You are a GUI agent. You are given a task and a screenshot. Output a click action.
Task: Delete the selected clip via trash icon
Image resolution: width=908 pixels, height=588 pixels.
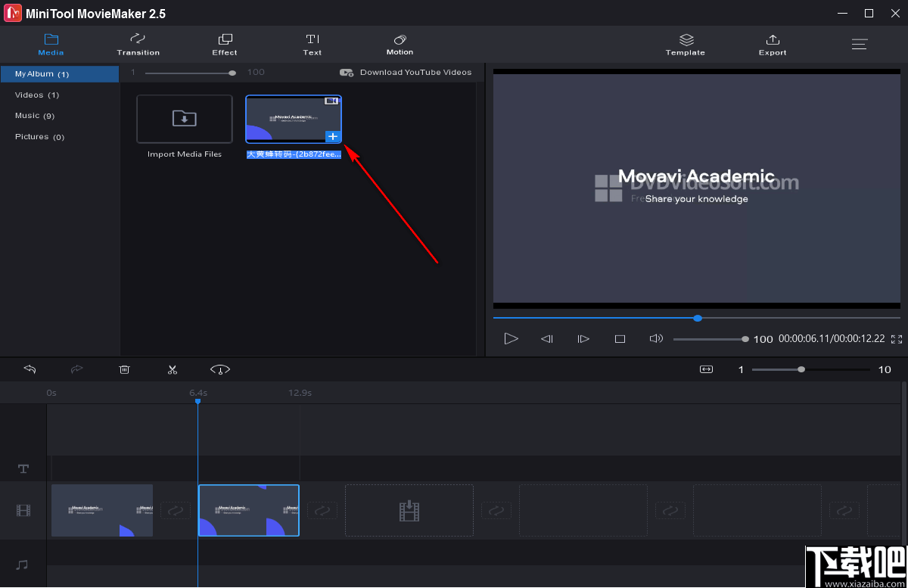coord(124,369)
